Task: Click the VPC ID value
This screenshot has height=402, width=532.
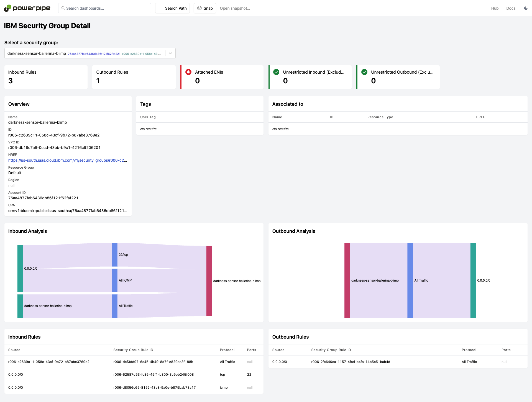Action: click(54, 148)
